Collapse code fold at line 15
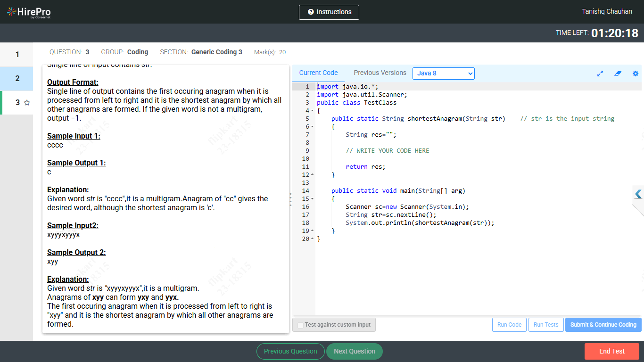 coord(312,199)
